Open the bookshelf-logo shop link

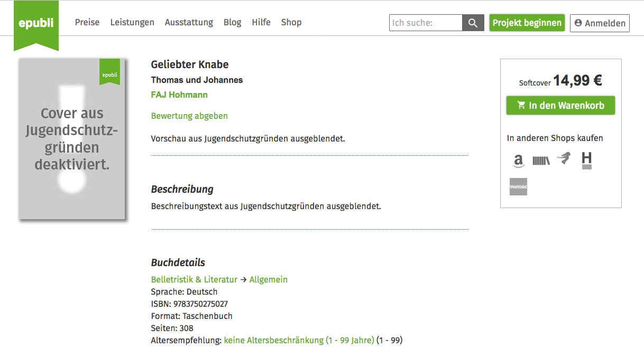point(541,161)
